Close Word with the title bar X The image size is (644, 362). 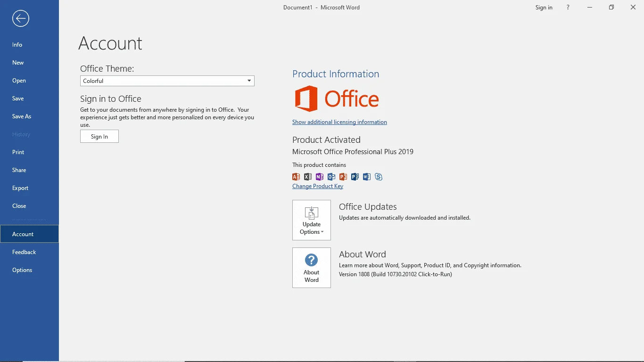pyautogui.click(x=633, y=8)
